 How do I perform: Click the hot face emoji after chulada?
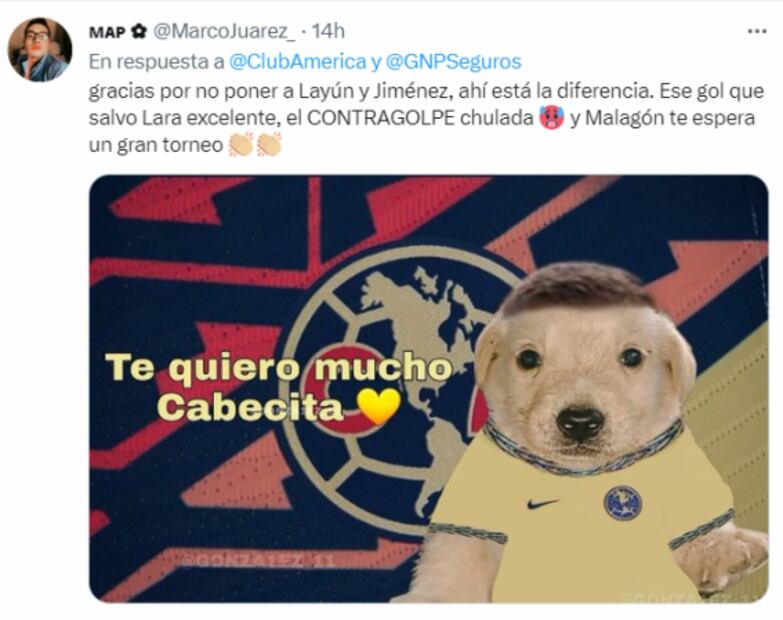point(552,119)
